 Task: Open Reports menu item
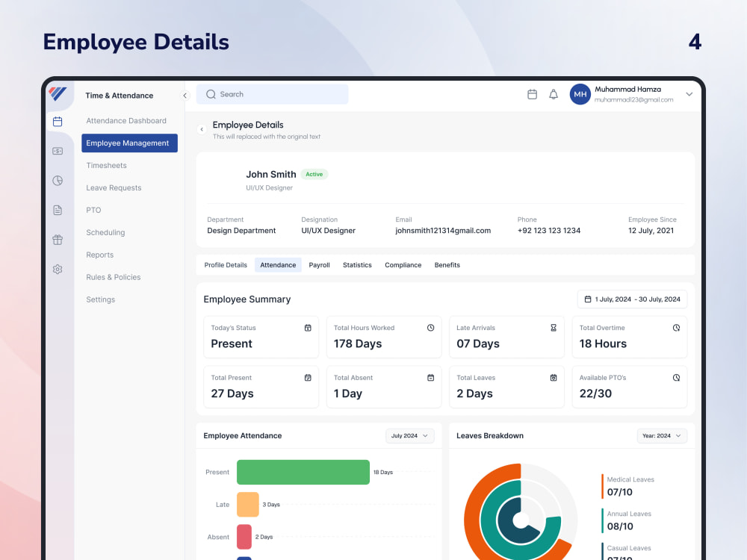click(99, 255)
